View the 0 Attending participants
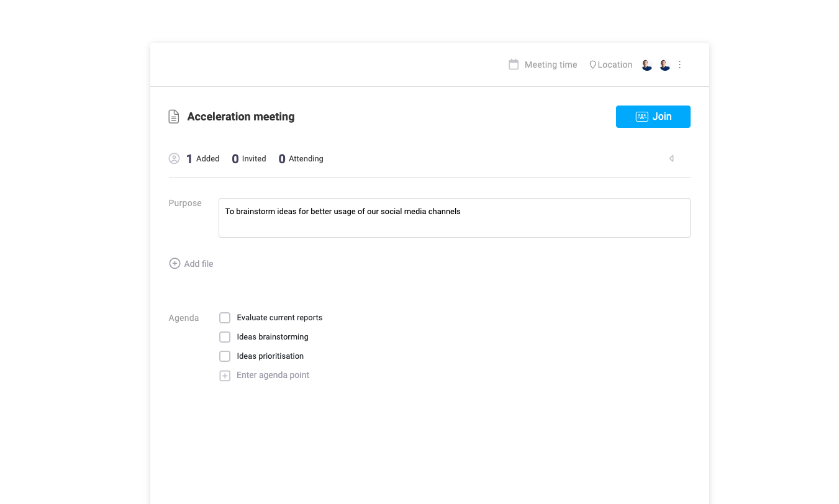839x504 pixels. pos(301,159)
